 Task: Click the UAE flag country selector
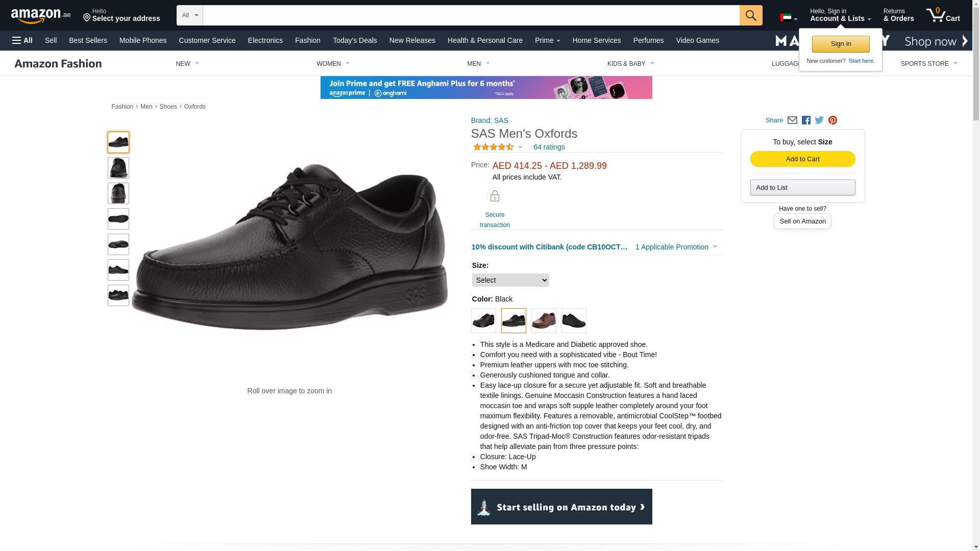click(789, 18)
